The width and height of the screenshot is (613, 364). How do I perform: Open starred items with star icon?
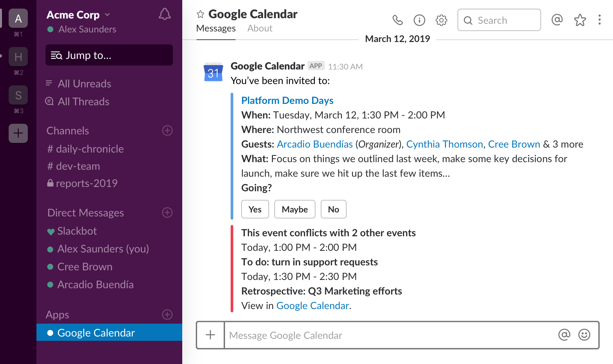tap(580, 20)
